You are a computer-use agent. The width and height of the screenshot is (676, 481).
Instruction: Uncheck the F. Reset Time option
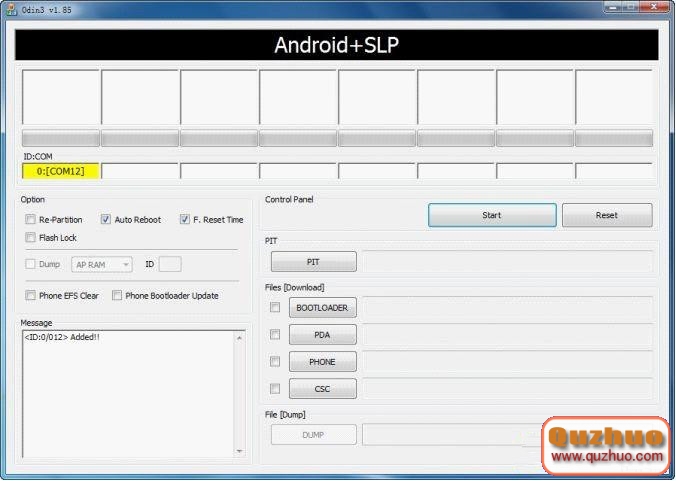coord(185,219)
